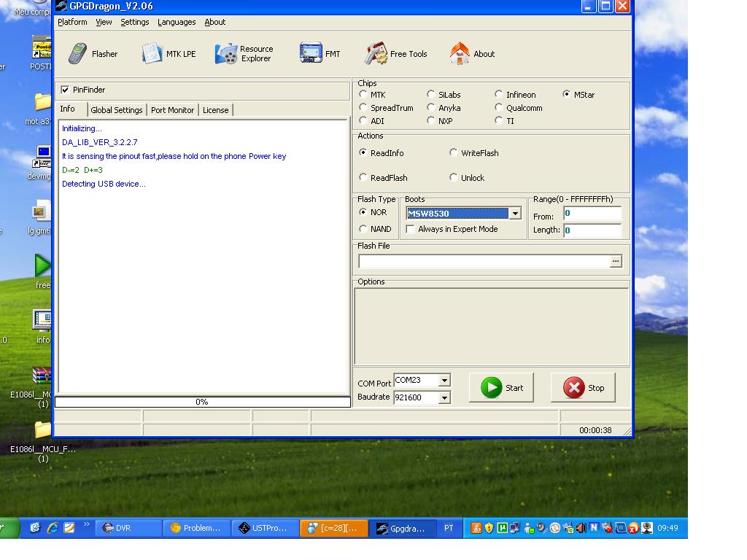Expand the Boots MSW8530 dropdown
747x560 pixels.
[515, 214]
